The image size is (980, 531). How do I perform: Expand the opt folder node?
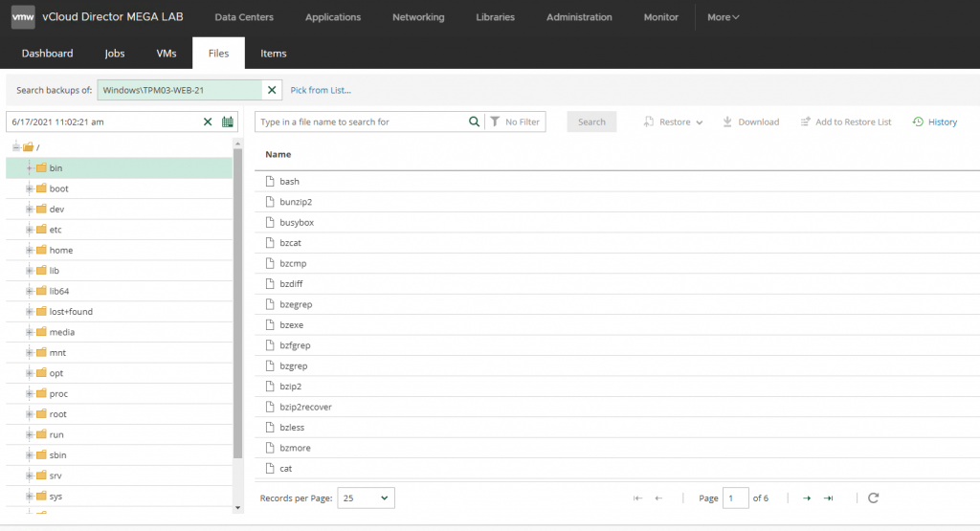pyautogui.click(x=29, y=373)
